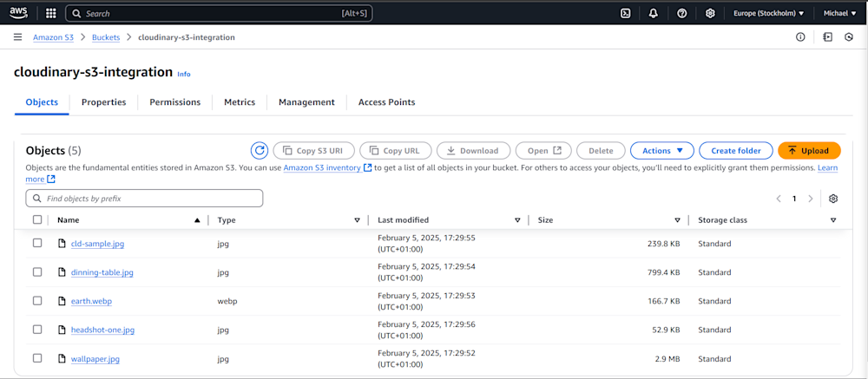Launch the CloudShell terminal icon
Viewport: 868px width, 379px height.
tap(626, 13)
